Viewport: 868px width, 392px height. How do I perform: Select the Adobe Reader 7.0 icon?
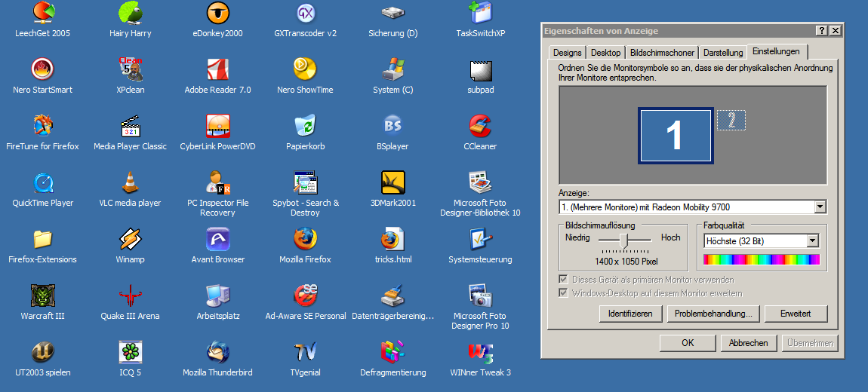pos(217,69)
